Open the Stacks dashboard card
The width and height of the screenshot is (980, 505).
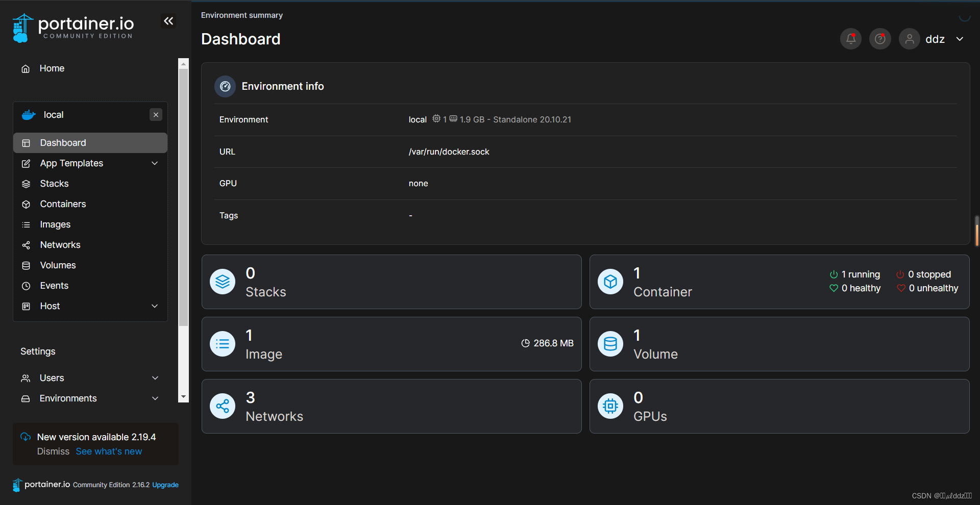point(391,282)
